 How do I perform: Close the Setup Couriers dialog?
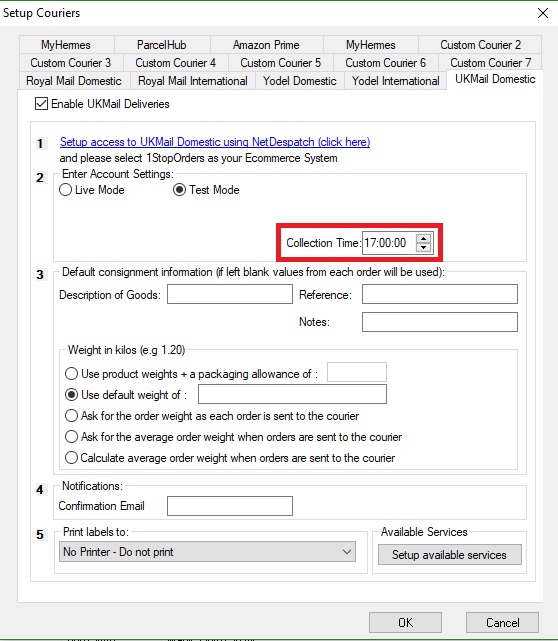click(x=542, y=13)
